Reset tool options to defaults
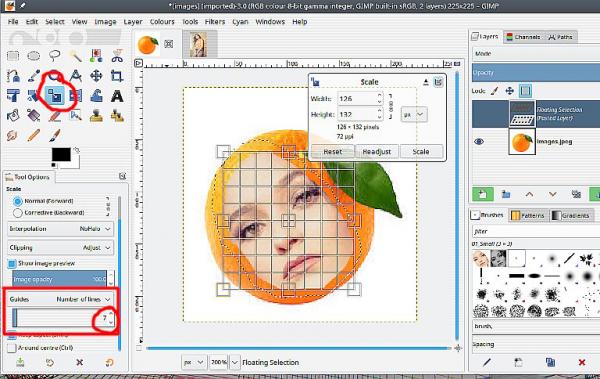Image resolution: width=600 pixels, height=379 pixels. tap(109, 362)
